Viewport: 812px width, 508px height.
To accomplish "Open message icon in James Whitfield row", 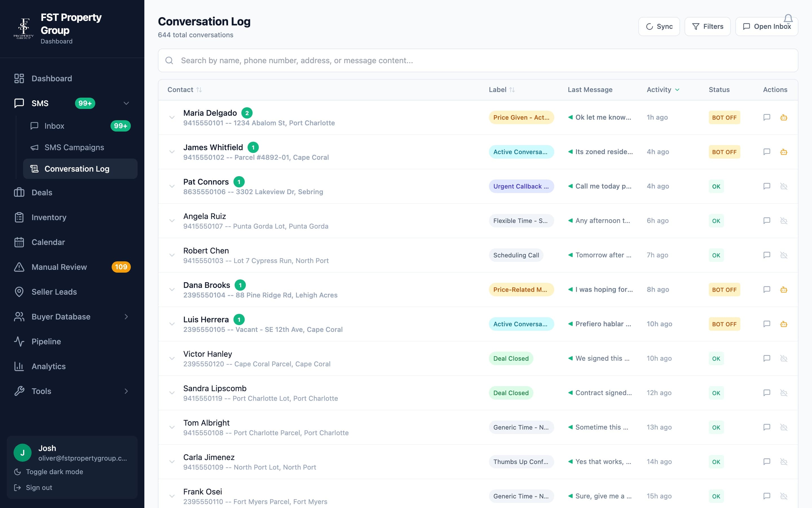I will point(767,152).
